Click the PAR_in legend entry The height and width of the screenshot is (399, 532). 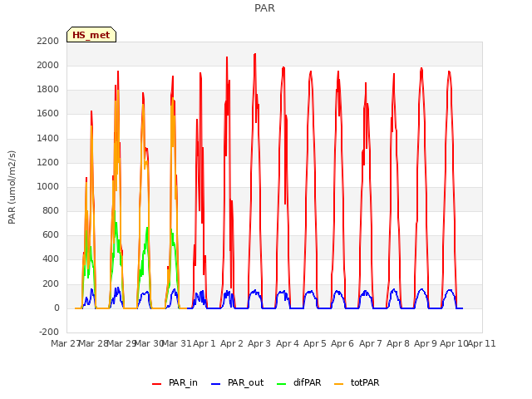point(175,382)
